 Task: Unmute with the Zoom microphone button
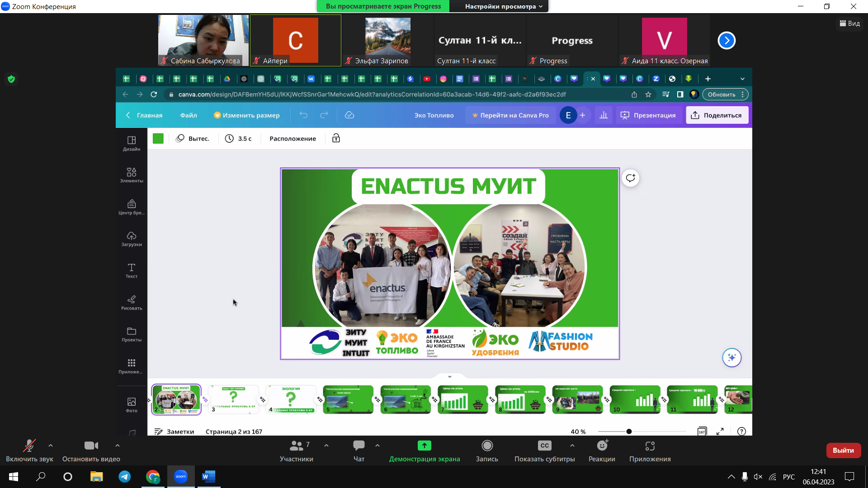click(29, 451)
